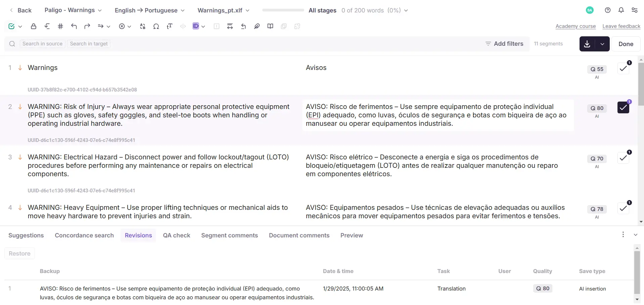Viewport: 644px width, 305px height.
Task: Click the search magnifier icon
Action: pyautogui.click(x=12, y=44)
